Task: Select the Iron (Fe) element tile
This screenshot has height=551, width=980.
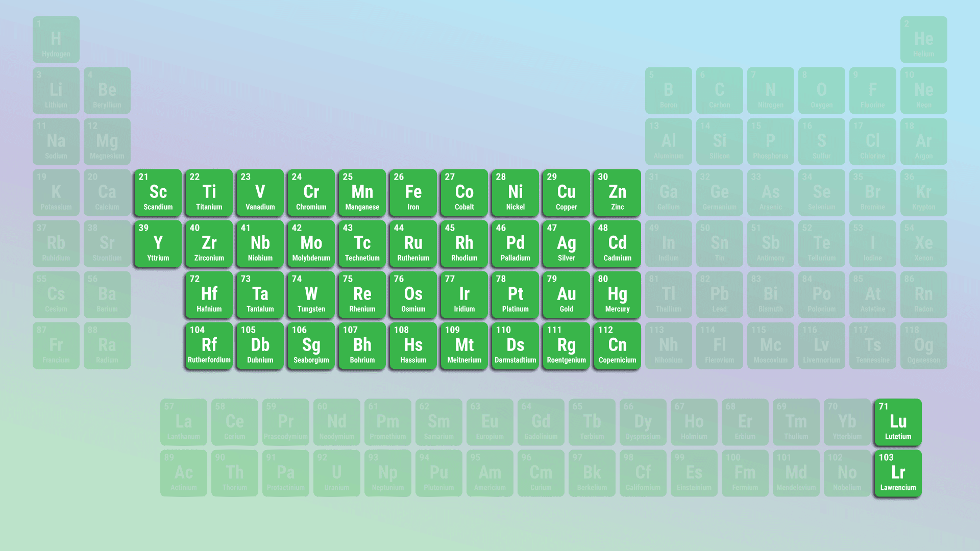Action: [413, 192]
